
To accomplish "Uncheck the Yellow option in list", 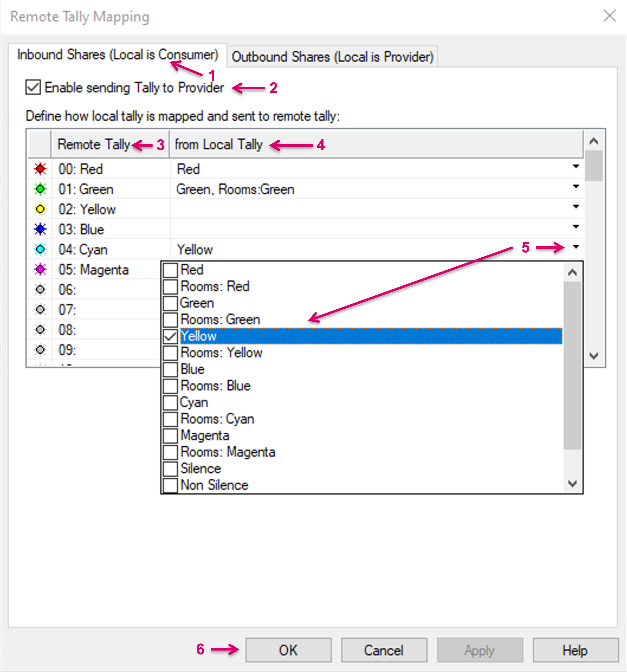I will point(170,336).
